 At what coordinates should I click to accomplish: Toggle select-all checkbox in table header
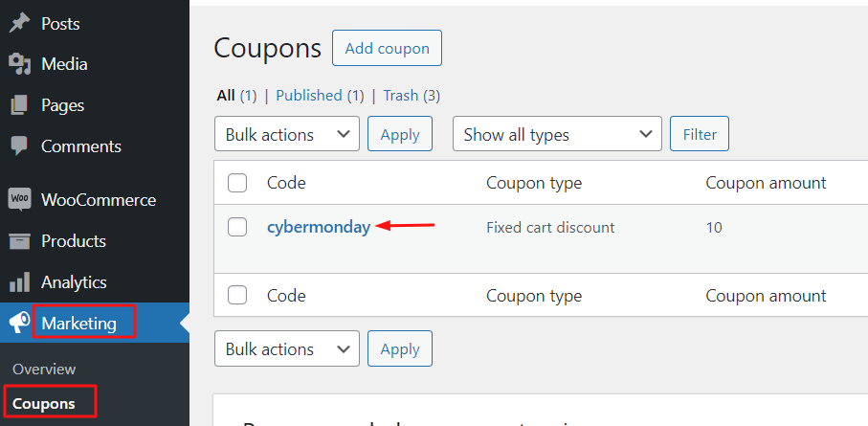(237, 183)
